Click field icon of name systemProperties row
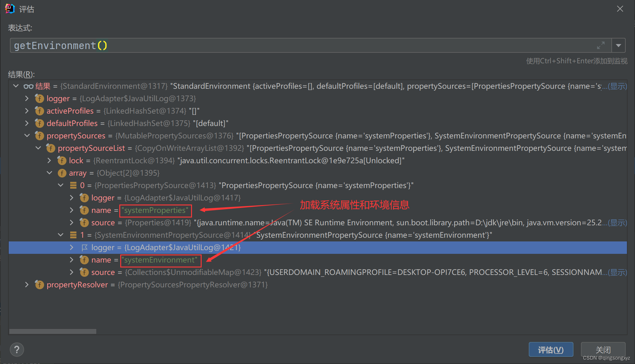Viewport: 635px width, 364px height. click(x=84, y=210)
